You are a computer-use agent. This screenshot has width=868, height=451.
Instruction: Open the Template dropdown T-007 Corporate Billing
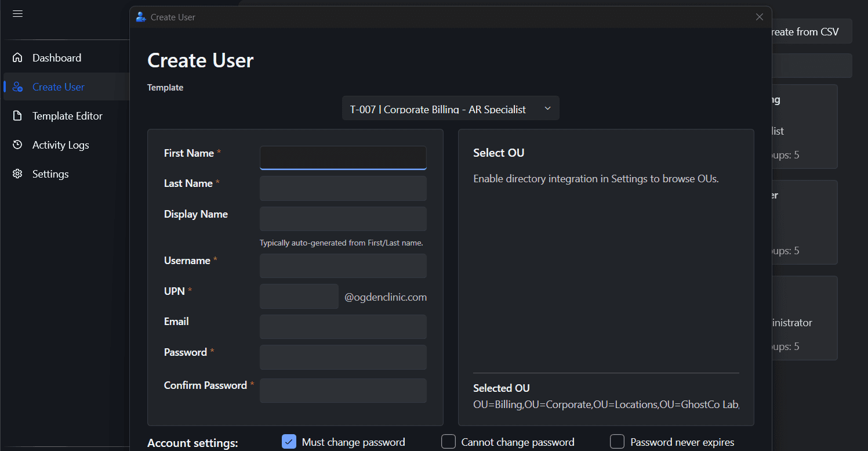click(x=451, y=109)
